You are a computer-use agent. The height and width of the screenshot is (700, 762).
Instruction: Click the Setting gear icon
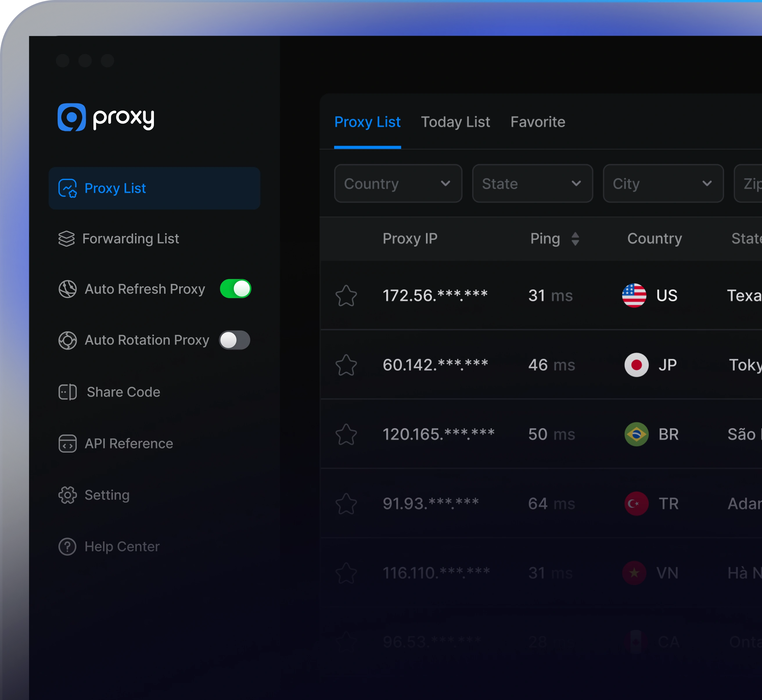pyautogui.click(x=67, y=495)
